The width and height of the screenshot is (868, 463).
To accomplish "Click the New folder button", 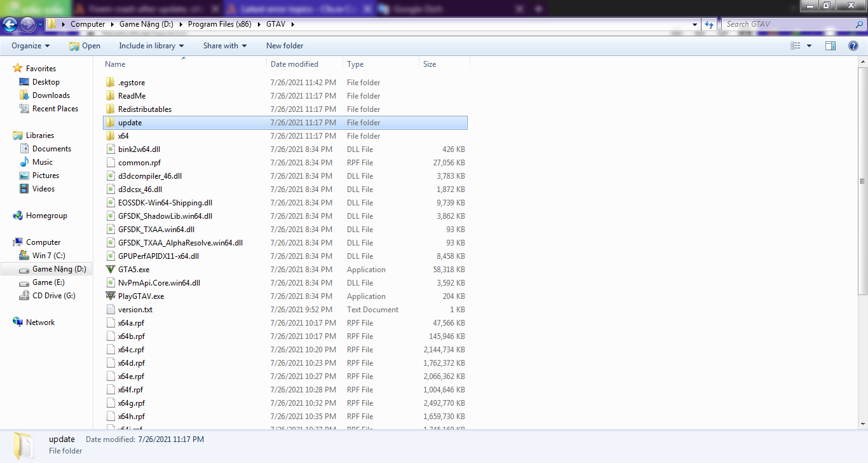I will [x=284, y=45].
